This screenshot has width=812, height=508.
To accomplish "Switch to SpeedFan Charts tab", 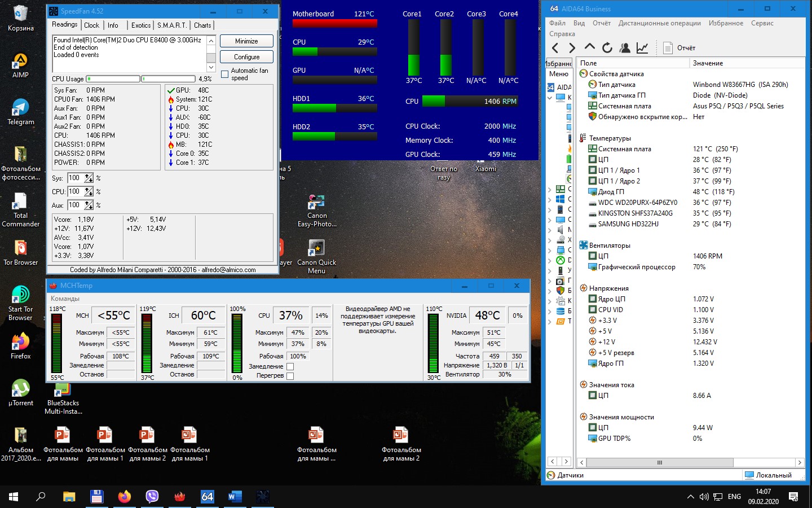I will [x=202, y=25].
